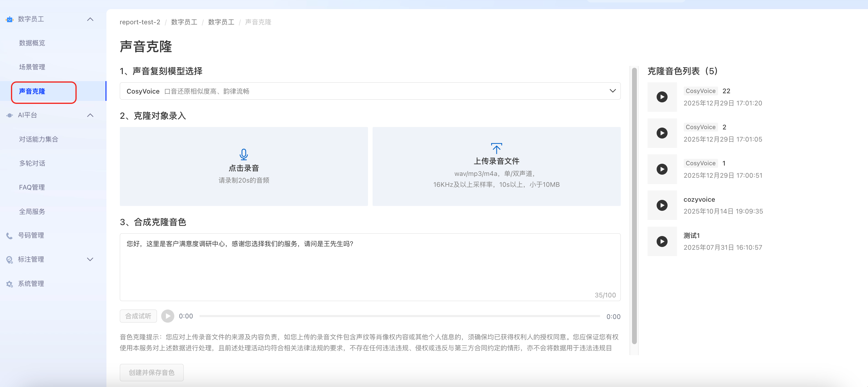Image resolution: width=868 pixels, height=387 pixels.
Task: Click the 合成试听 button
Action: click(x=138, y=316)
